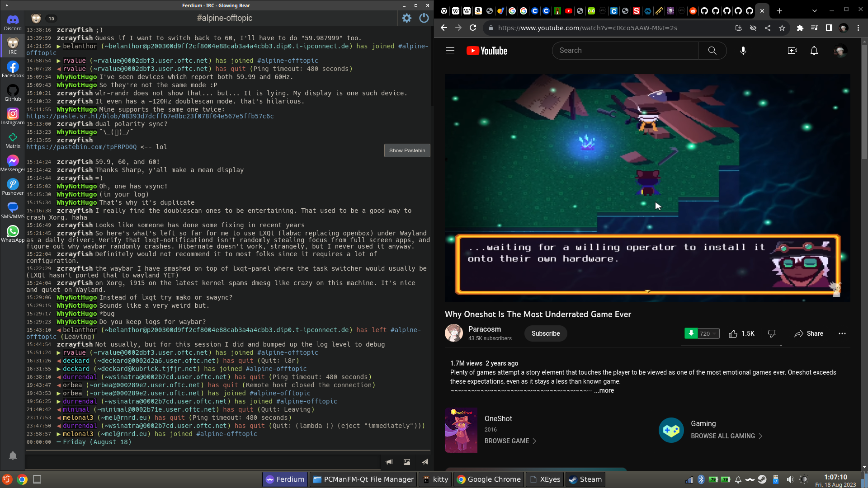This screenshot has height=488, width=868.
Task: Switch to the Matrix service
Action: [x=13, y=140]
